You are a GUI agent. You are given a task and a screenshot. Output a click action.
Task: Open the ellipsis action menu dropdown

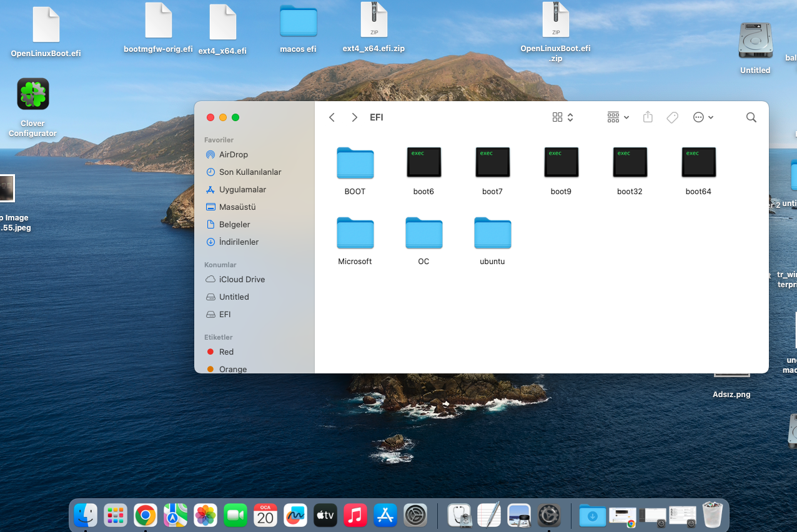coord(703,117)
